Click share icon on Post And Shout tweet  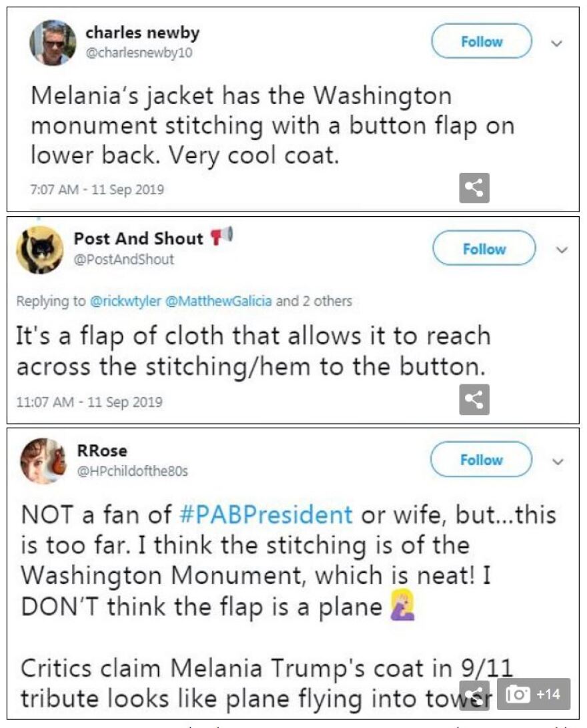coord(474,400)
